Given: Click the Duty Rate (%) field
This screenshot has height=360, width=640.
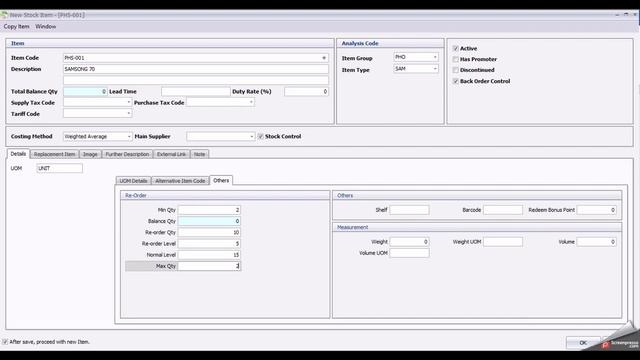Looking at the screenshot, I should pos(306,91).
